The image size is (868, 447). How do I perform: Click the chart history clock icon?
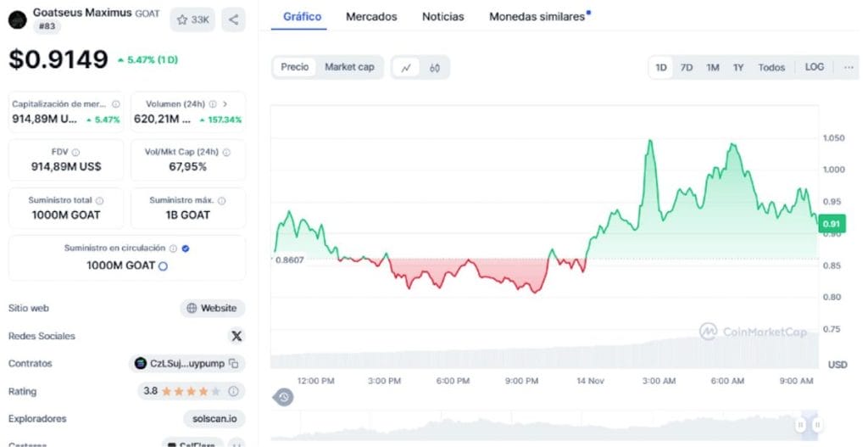(283, 397)
